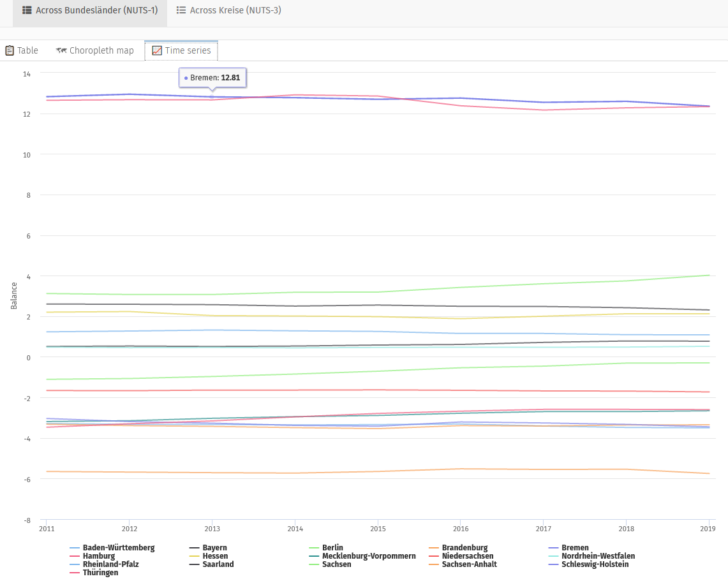
Task: Click the Balance y-axis title
Action: tap(14, 296)
